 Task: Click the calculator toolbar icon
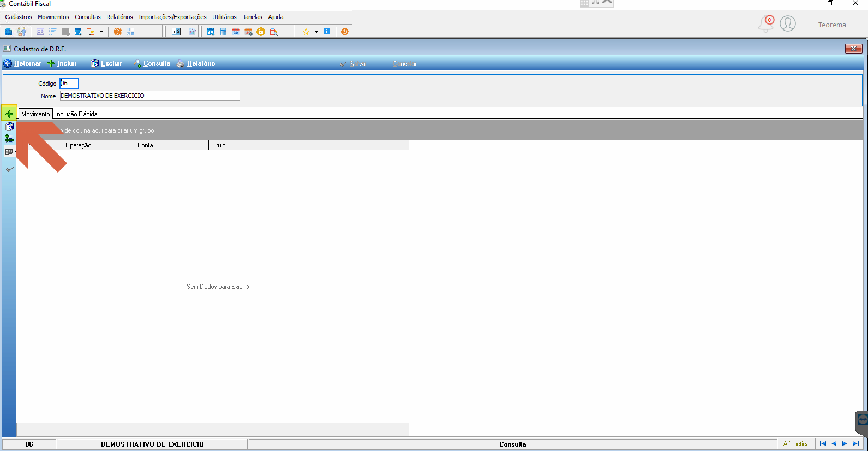(223, 32)
